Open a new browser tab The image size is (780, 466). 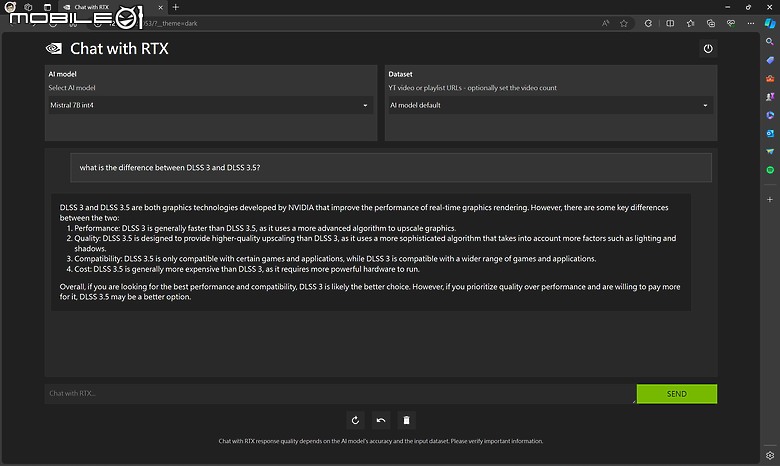(x=176, y=7)
